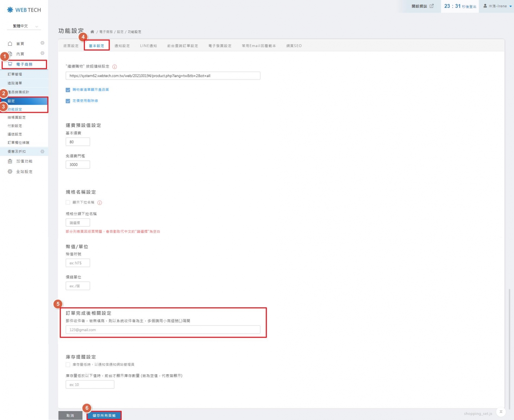The image size is (514, 420).
Task: Expand the 電子商務 sidebar section
Action: [x=24, y=65]
